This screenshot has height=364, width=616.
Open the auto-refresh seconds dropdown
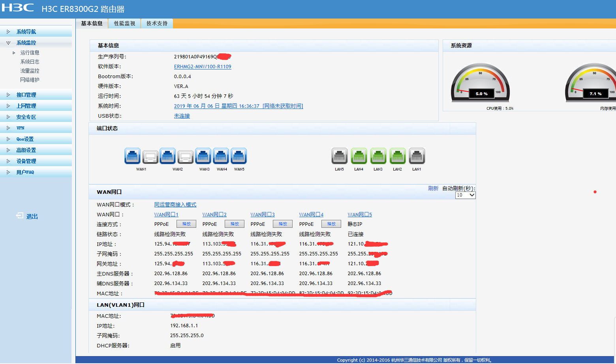[465, 195]
